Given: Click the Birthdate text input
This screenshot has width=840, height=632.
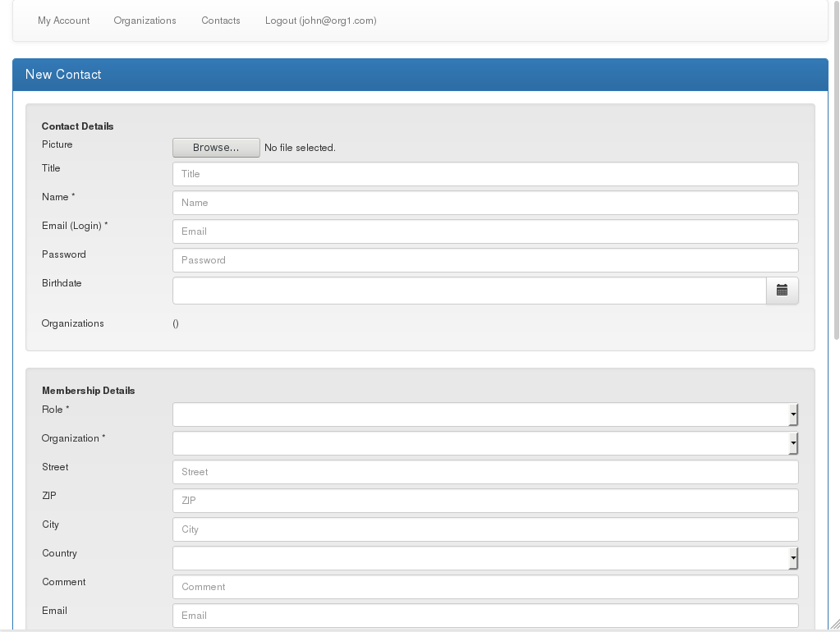Looking at the screenshot, I should pyautogui.click(x=470, y=291).
